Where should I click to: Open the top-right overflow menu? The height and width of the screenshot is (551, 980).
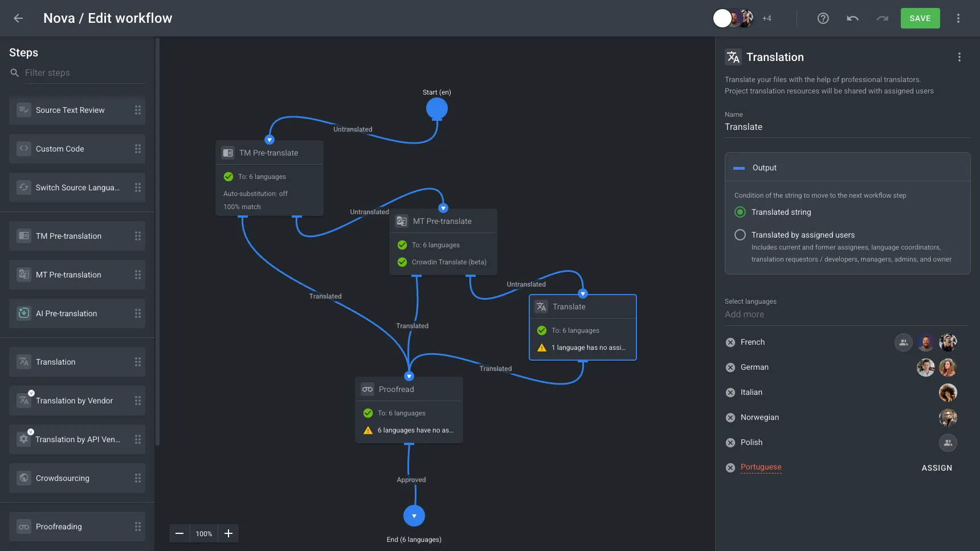point(959,18)
